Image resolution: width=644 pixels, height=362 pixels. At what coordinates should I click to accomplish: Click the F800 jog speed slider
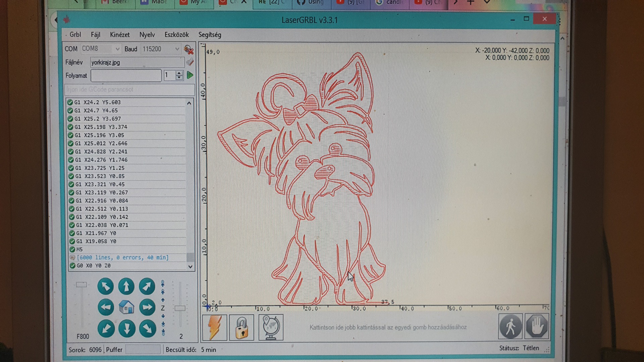point(82,285)
